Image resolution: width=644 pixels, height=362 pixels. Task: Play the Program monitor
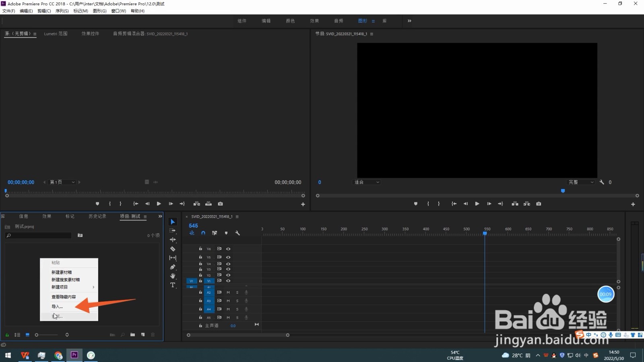477,204
